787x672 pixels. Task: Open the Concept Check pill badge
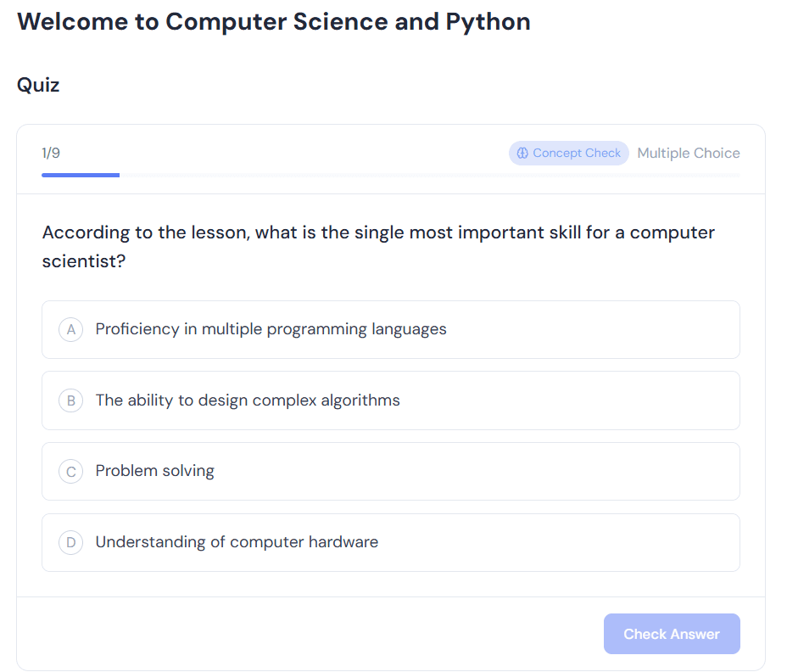click(x=568, y=153)
